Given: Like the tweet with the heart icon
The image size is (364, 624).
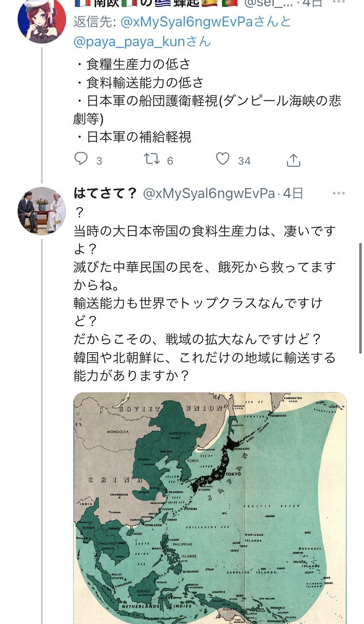Looking at the screenshot, I should (223, 159).
